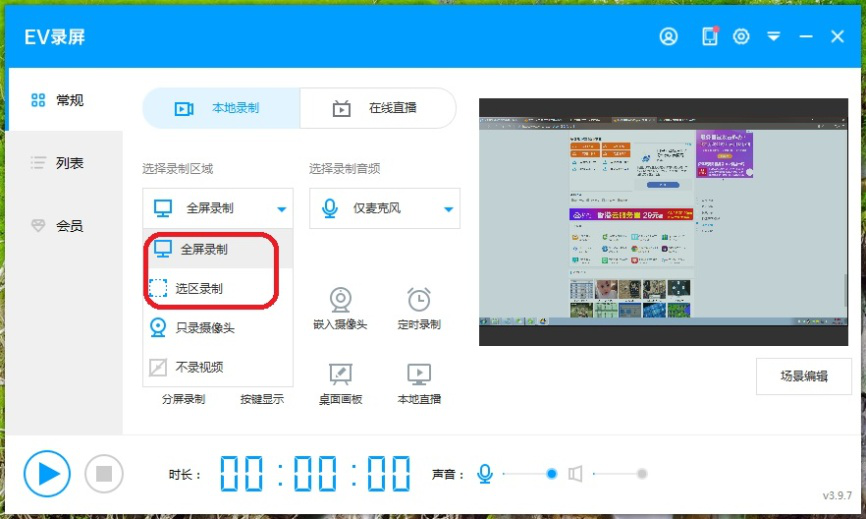The width and height of the screenshot is (866, 519).
Task: Open the title bar dropdown menu arrow
Action: (x=774, y=37)
